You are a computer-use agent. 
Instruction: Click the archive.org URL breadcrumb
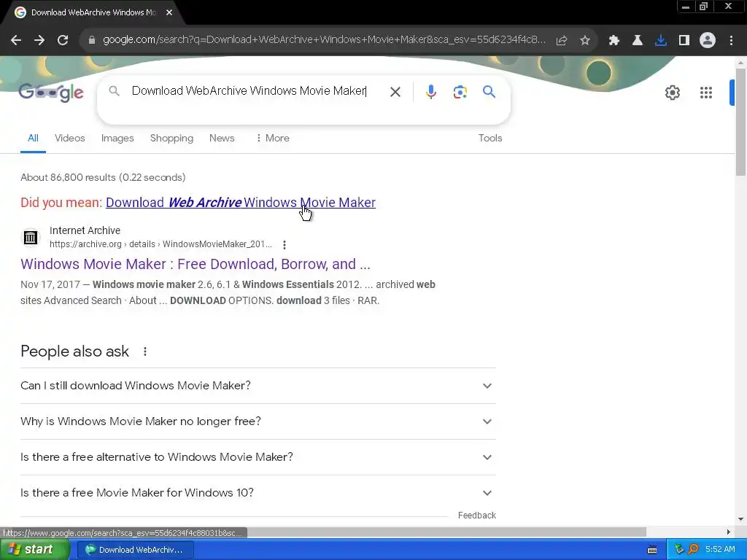pyautogui.click(x=160, y=244)
